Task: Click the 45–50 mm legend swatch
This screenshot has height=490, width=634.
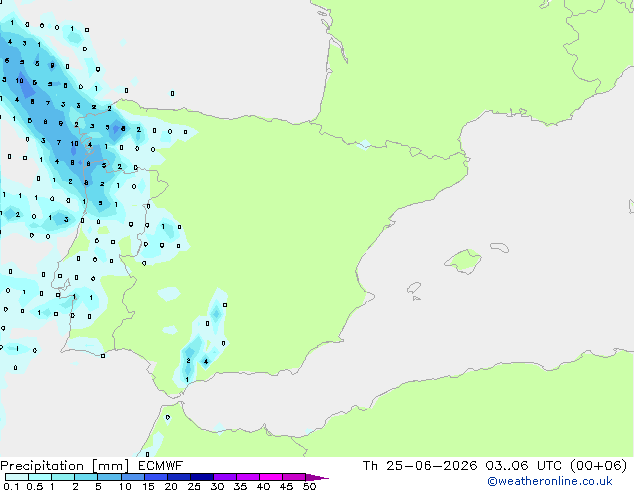Action: 294,477
